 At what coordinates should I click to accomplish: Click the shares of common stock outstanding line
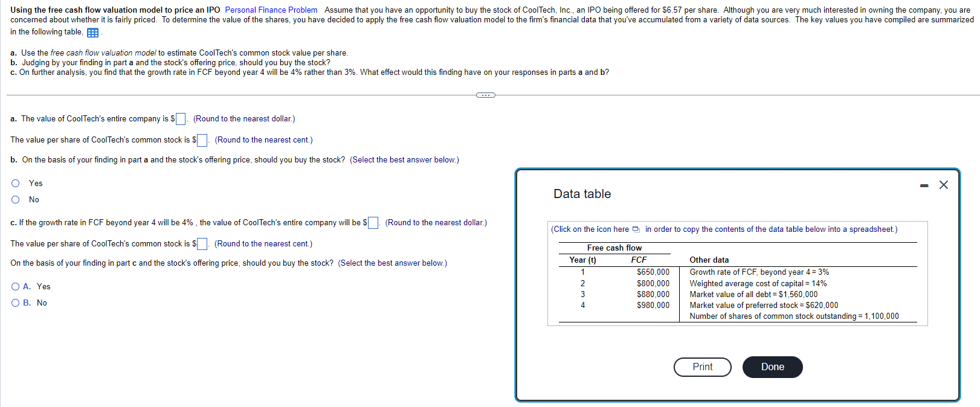794,316
